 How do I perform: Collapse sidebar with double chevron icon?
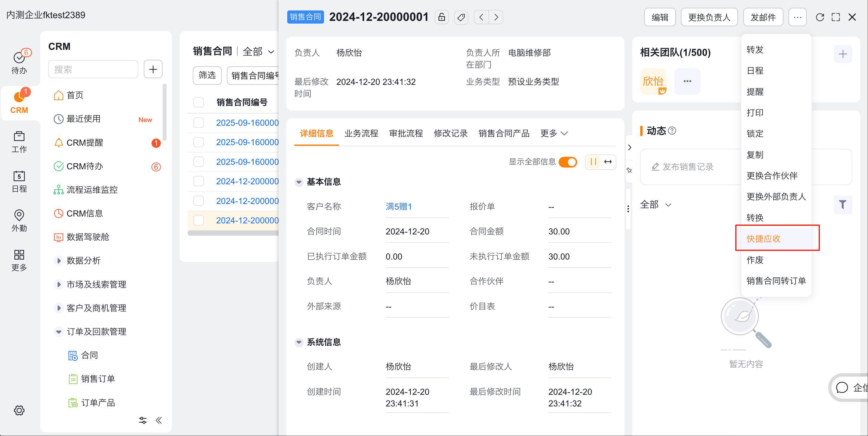(x=159, y=420)
